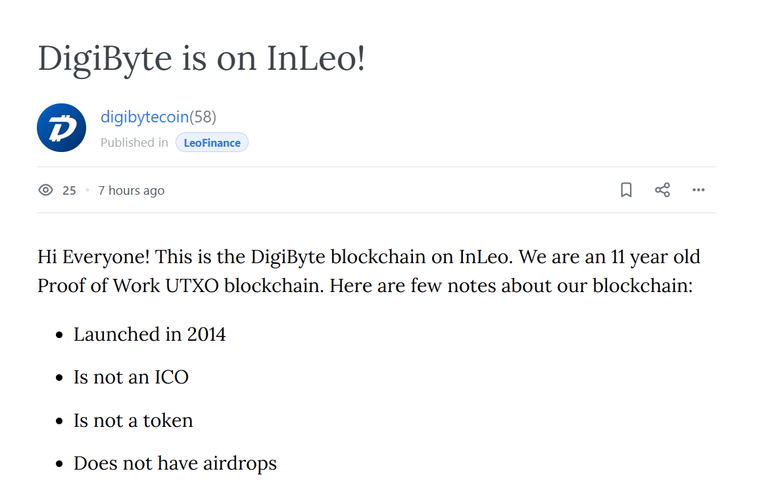The image size is (768, 498).
Task: Click the DigiByte avatar logo
Action: (x=61, y=127)
